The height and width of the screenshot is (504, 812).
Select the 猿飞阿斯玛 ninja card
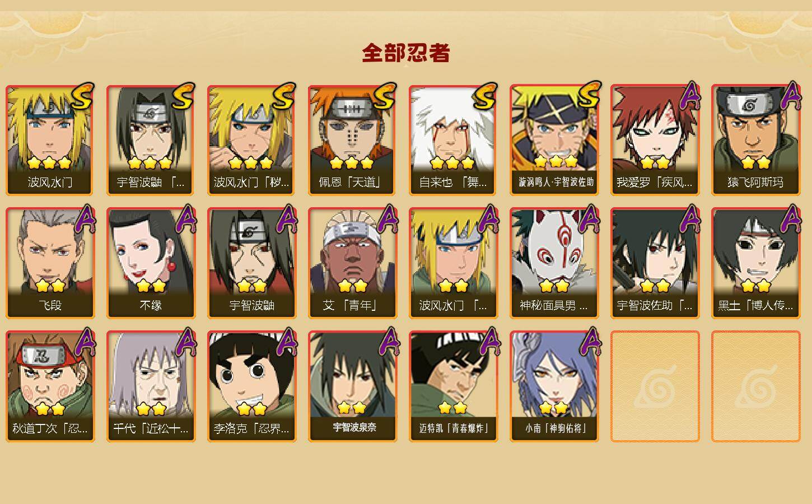pos(755,140)
